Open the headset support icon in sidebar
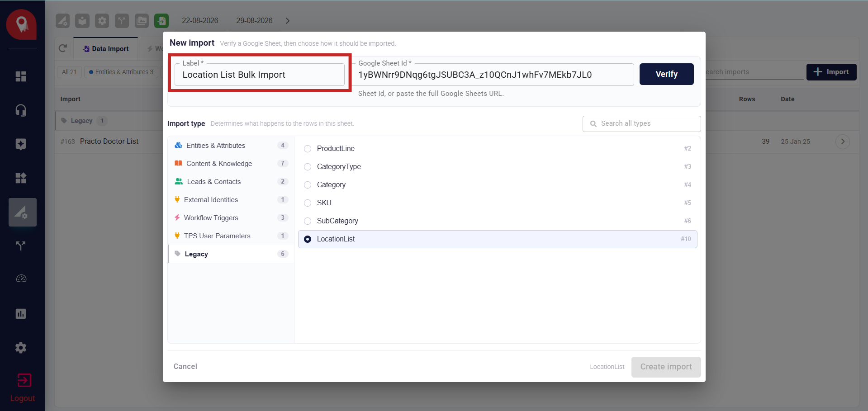 [21, 110]
